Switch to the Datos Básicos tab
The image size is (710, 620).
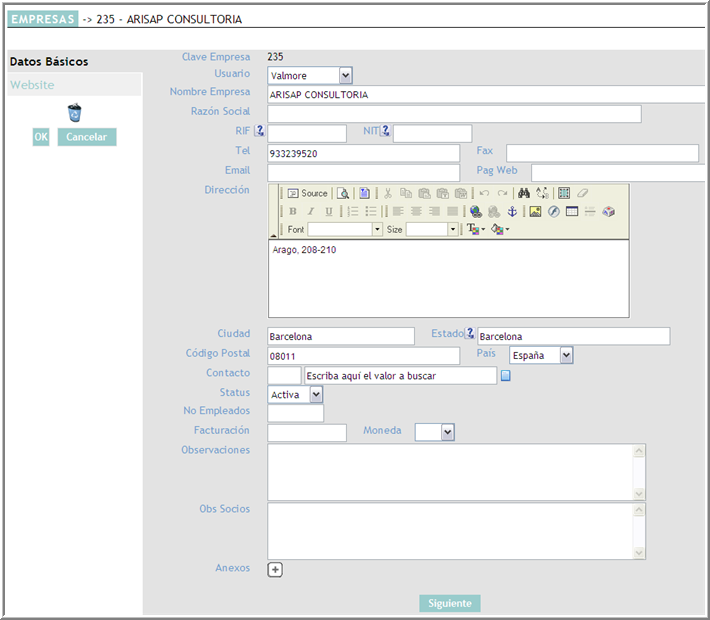tap(49, 62)
